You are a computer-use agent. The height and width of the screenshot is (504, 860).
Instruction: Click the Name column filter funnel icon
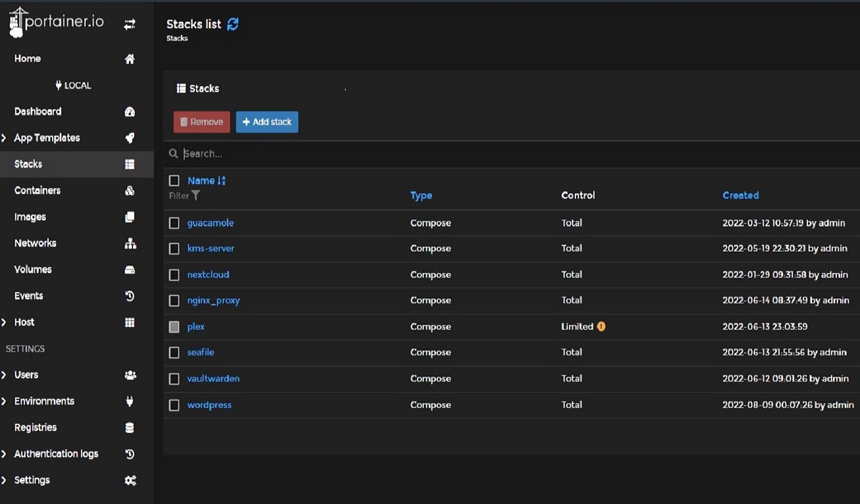pyautogui.click(x=196, y=195)
